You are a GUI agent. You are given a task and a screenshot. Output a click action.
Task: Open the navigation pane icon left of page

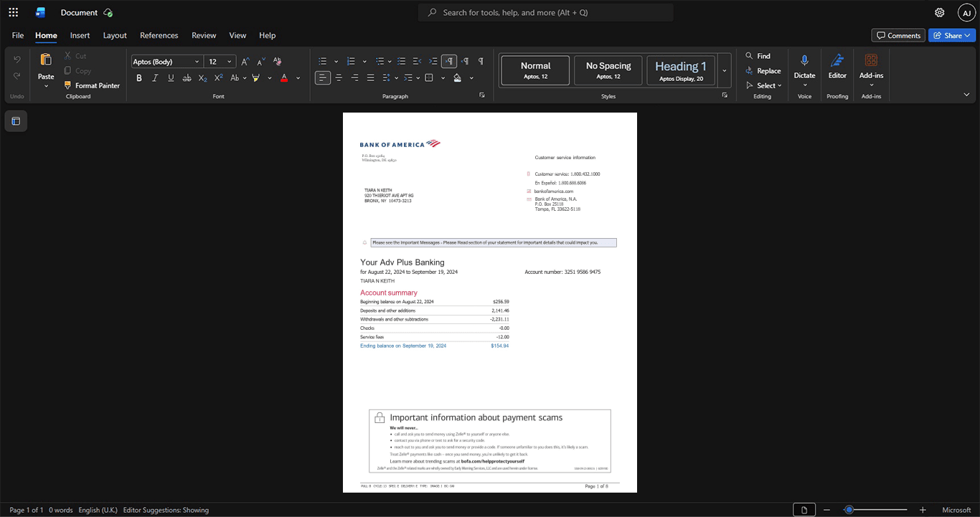pyautogui.click(x=16, y=121)
